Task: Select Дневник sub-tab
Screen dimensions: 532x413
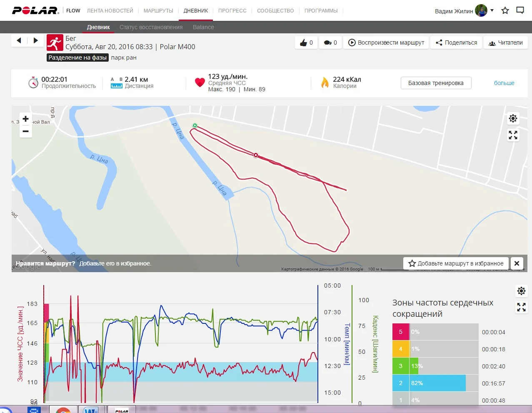Action: pyautogui.click(x=98, y=27)
